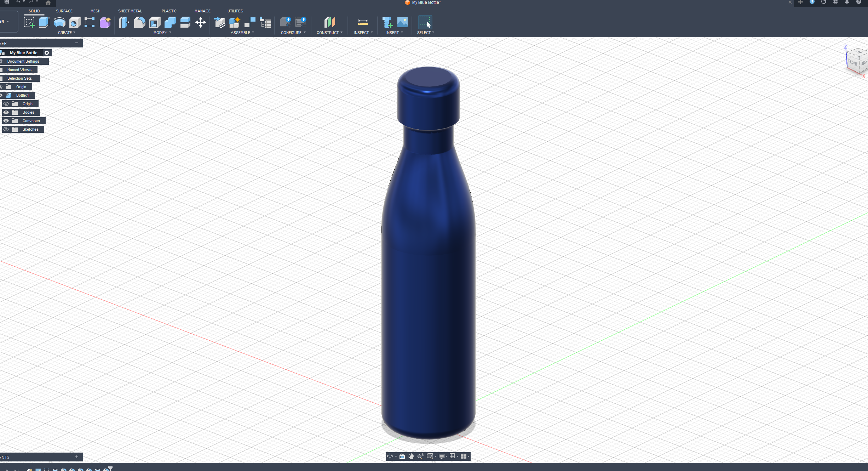Toggle visibility of the Canvases folder
This screenshot has height=471, width=868.
[6, 121]
